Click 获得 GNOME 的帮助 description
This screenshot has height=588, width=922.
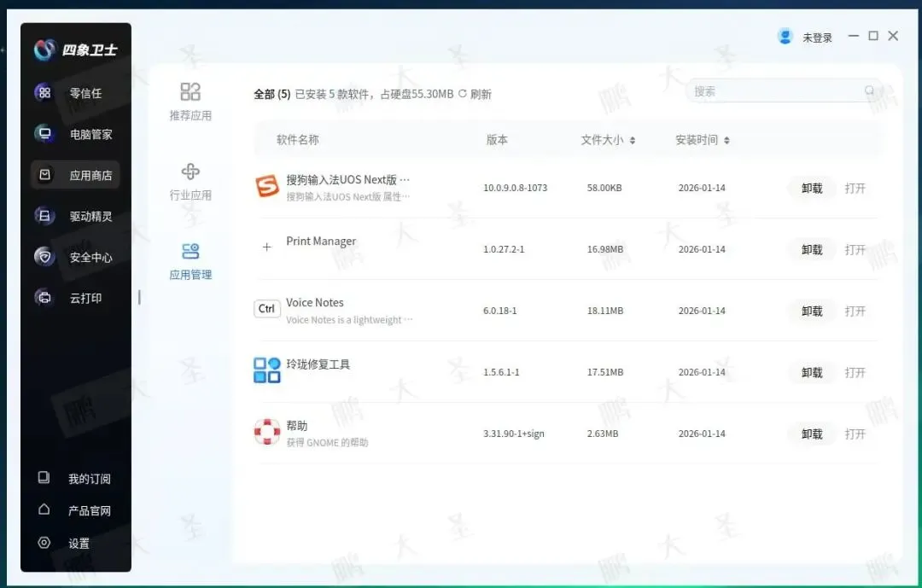(327, 442)
